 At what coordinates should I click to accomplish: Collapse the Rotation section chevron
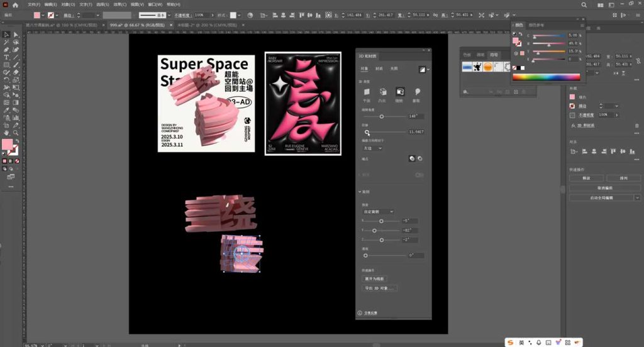click(x=360, y=192)
